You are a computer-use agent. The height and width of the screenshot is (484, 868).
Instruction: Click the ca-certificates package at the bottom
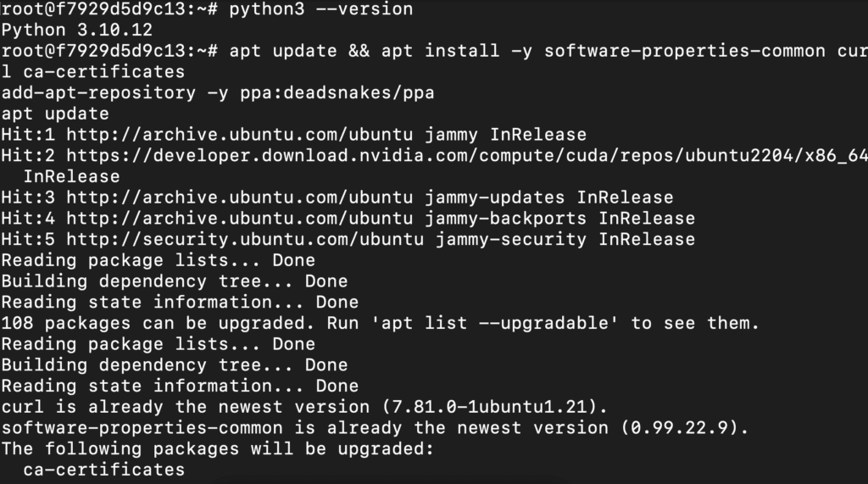click(x=103, y=470)
